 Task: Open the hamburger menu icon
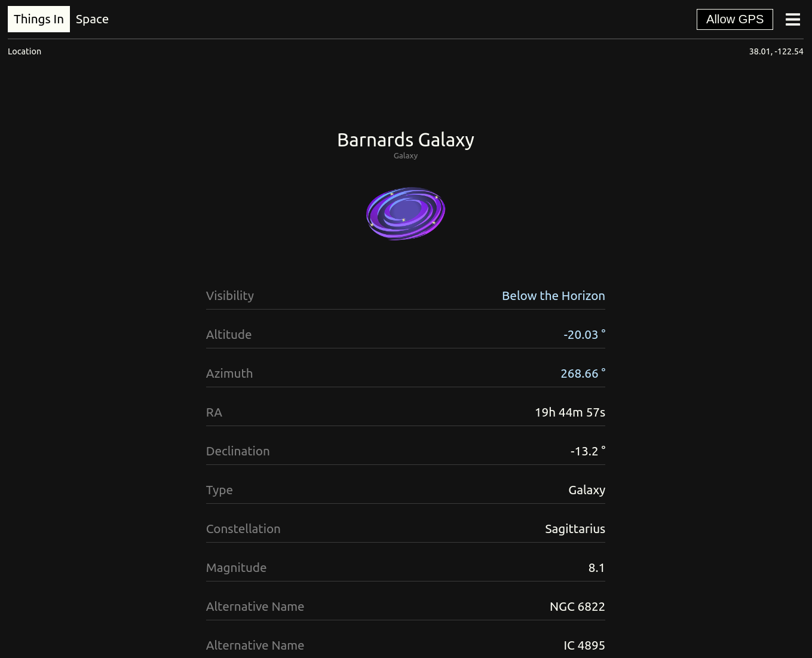792,20
